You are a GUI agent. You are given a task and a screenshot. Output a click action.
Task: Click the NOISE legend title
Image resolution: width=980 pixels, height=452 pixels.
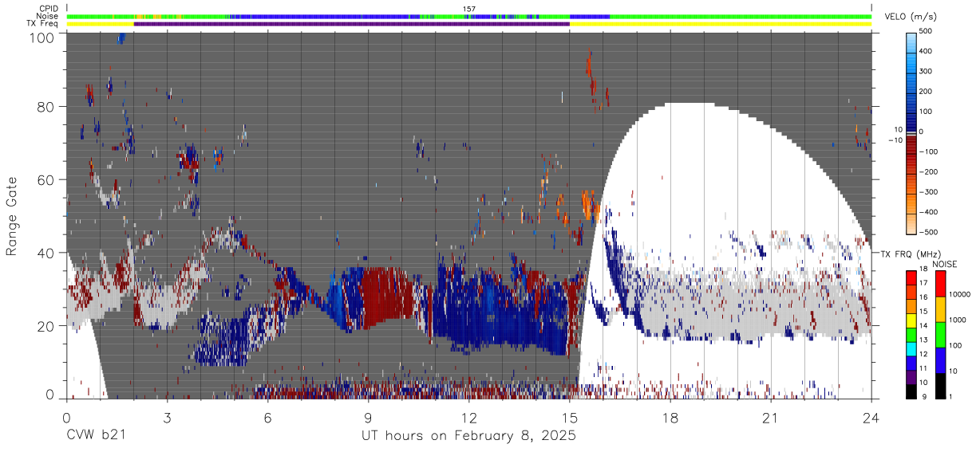(944, 264)
